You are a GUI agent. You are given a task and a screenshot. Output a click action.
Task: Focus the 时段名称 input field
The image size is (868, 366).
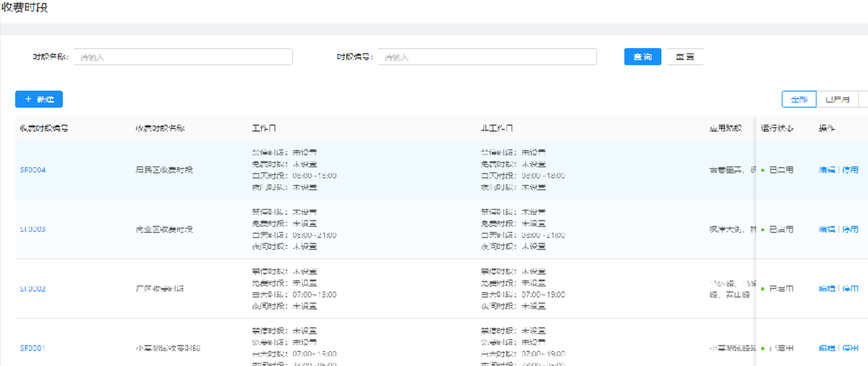click(183, 57)
